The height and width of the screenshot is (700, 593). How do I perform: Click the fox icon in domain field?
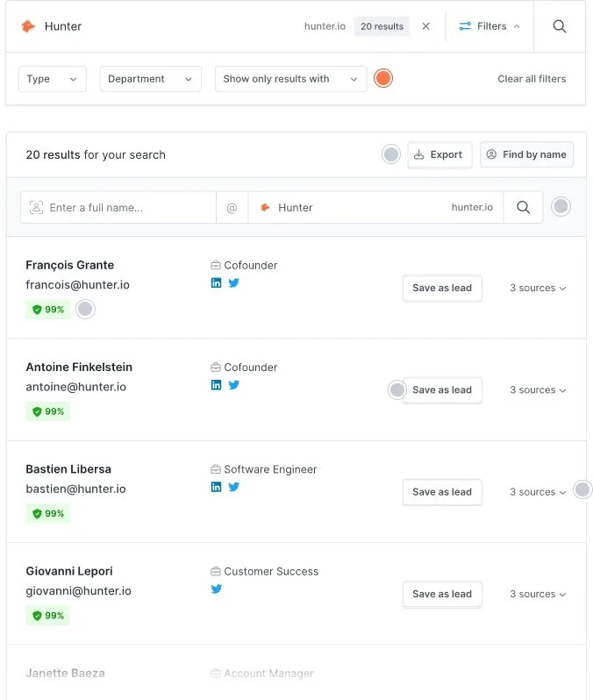click(x=265, y=208)
